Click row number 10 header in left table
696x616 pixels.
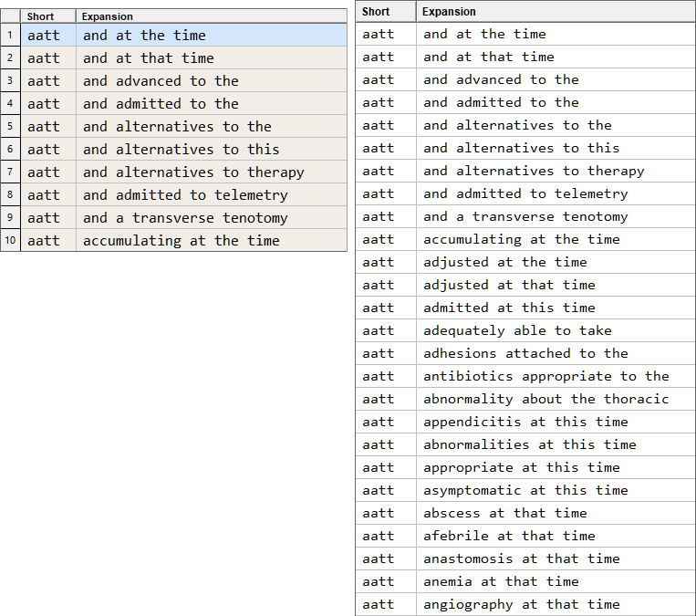(x=10, y=241)
